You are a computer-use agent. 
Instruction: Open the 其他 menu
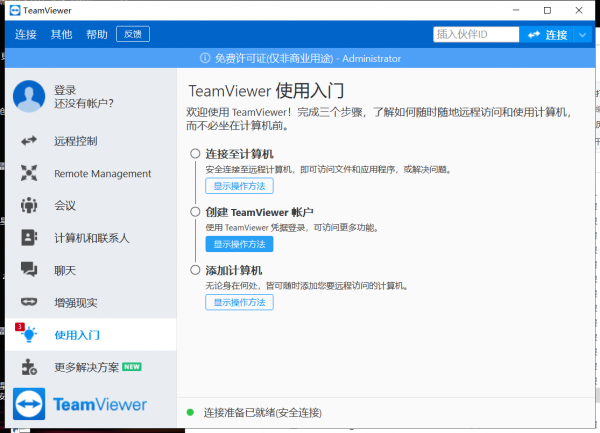click(x=61, y=34)
